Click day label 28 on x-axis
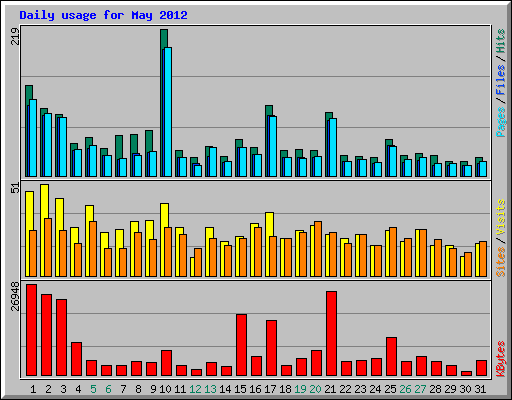512x400 pixels. pyautogui.click(x=435, y=389)
